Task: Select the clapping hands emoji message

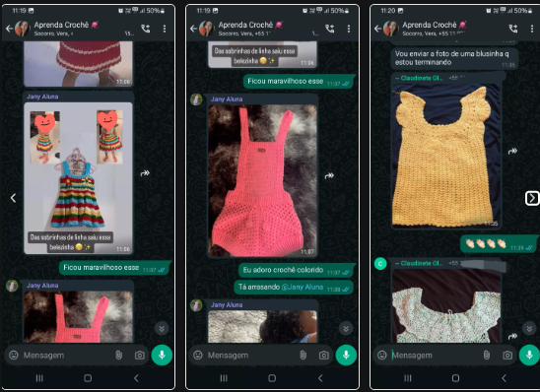Action: click(x=499, y=244)
